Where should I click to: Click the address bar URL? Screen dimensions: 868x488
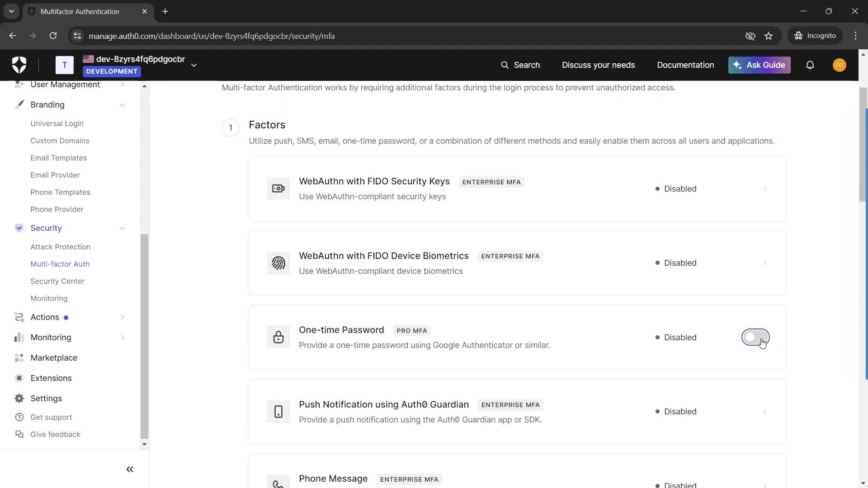pyautogui.click(x=212, y=36)
